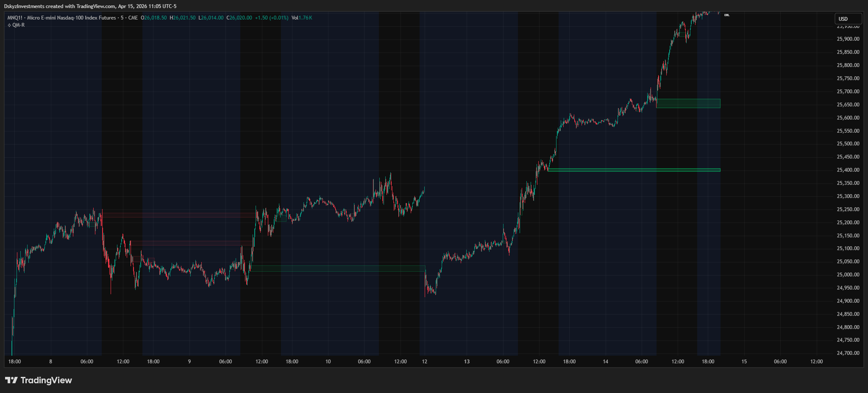Click the ERL label near the chart top

pos(727,15)
